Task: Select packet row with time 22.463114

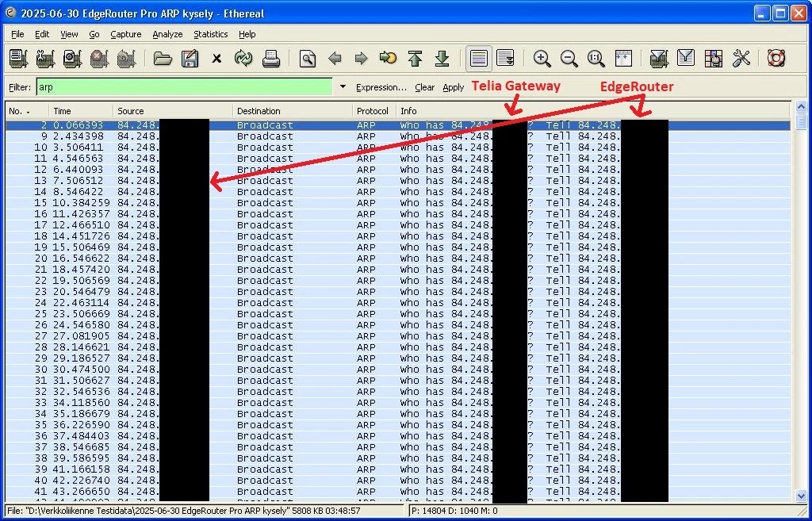Action: click(398, 303)
